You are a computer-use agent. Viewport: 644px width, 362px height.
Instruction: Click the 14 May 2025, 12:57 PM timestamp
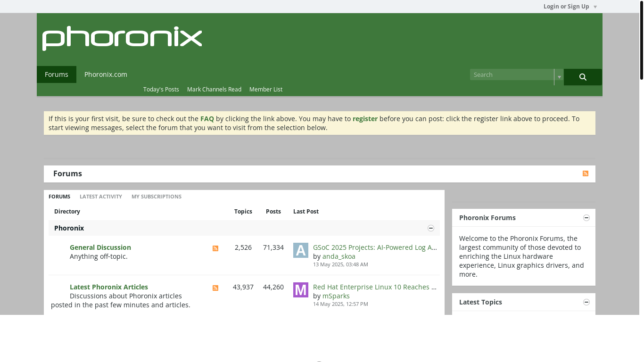tap(340, 304)
